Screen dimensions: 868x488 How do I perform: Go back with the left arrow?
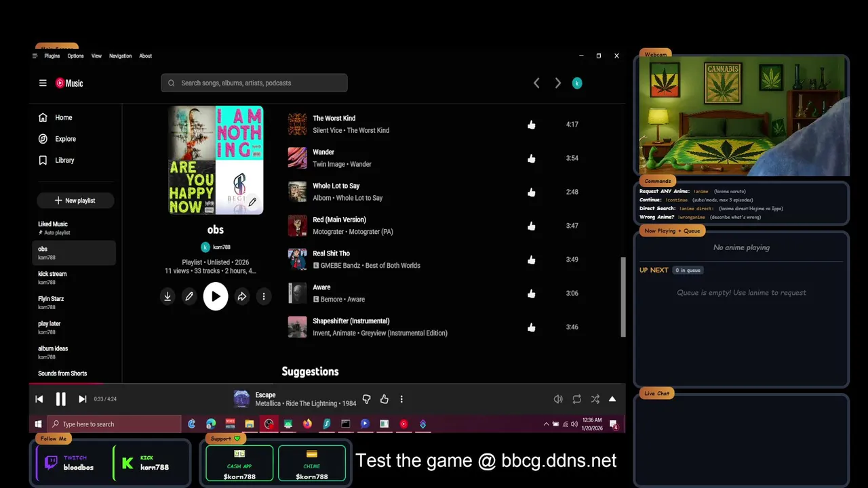pos(536,83)
